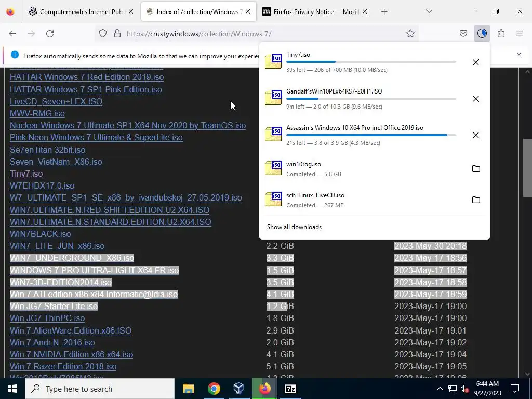The width and height of the screenshot is (532, 399).
Task: Open WIN7_LITE_JUN_x86.iso link
Action: 57,246
